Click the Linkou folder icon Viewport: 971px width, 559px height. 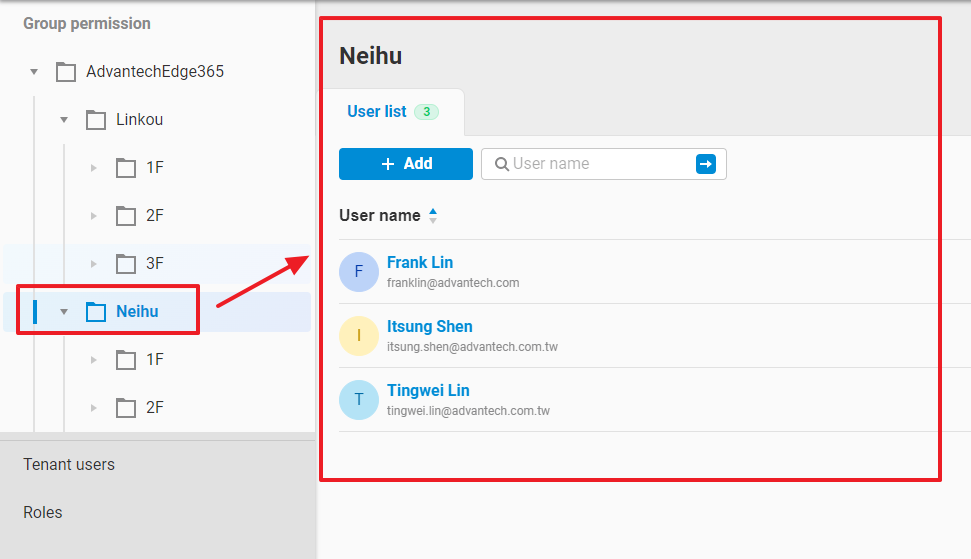(x=96, y=120)
